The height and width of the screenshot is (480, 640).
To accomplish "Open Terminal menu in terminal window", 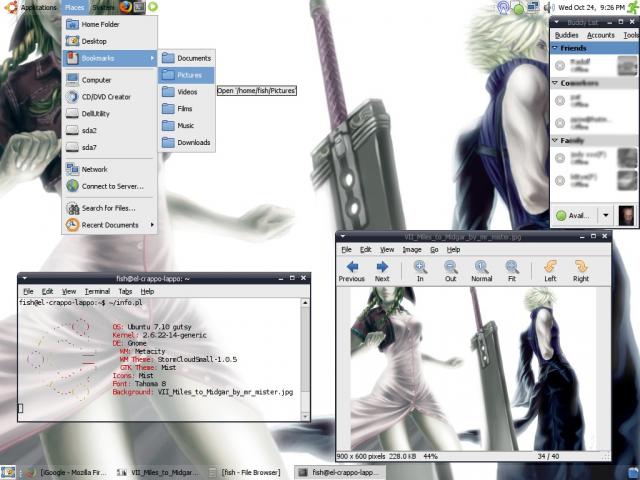I will pos(97,291).
